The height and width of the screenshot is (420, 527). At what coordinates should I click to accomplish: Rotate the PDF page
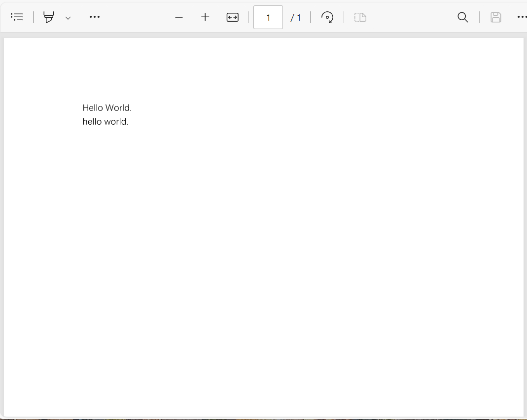327,17
